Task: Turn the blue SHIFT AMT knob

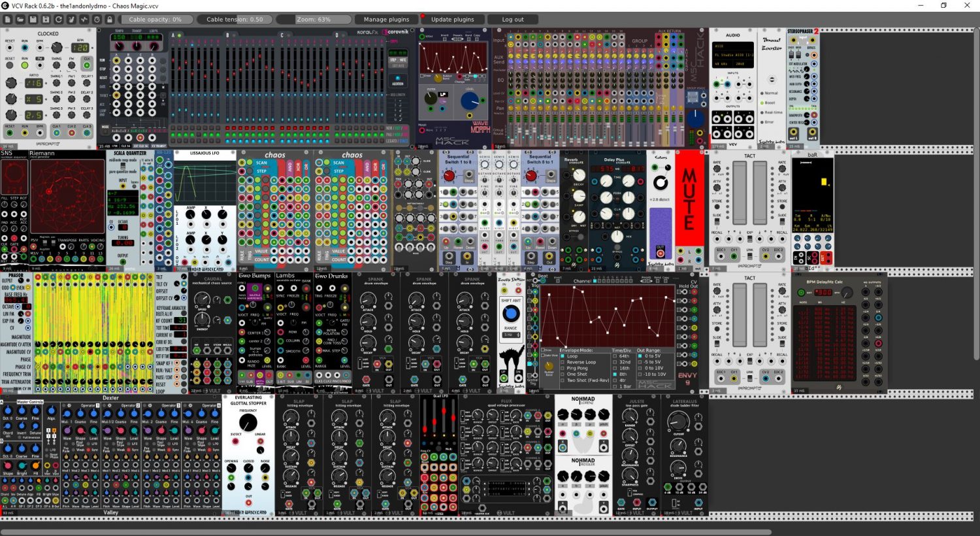Action: pos(511,314)
